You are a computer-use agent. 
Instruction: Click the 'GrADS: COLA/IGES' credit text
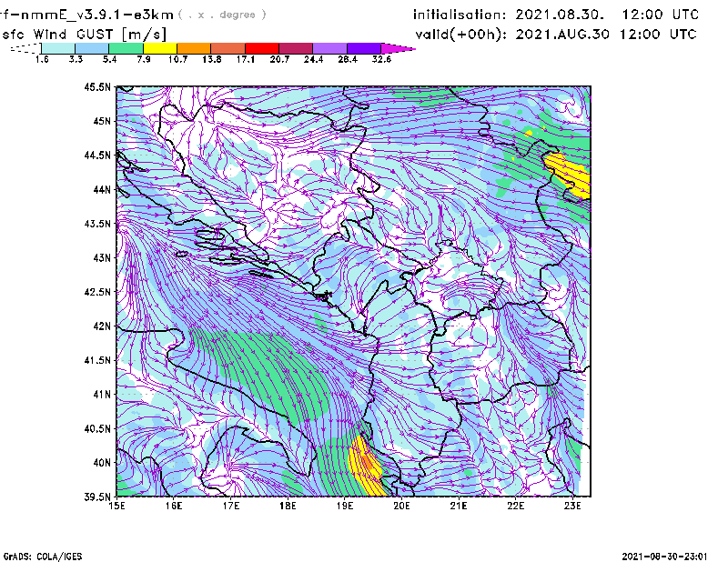(42, 557)
